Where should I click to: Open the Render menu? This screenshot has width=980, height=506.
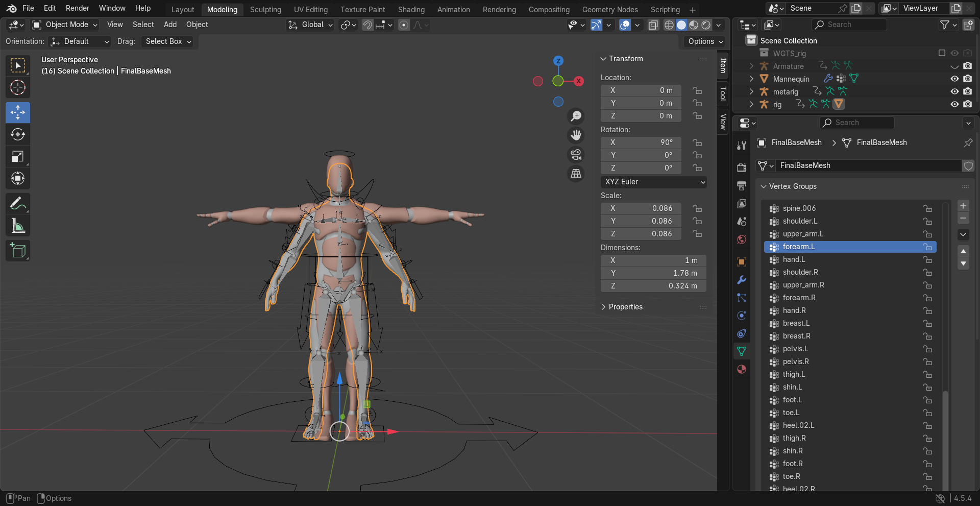(x=78, y=8)
